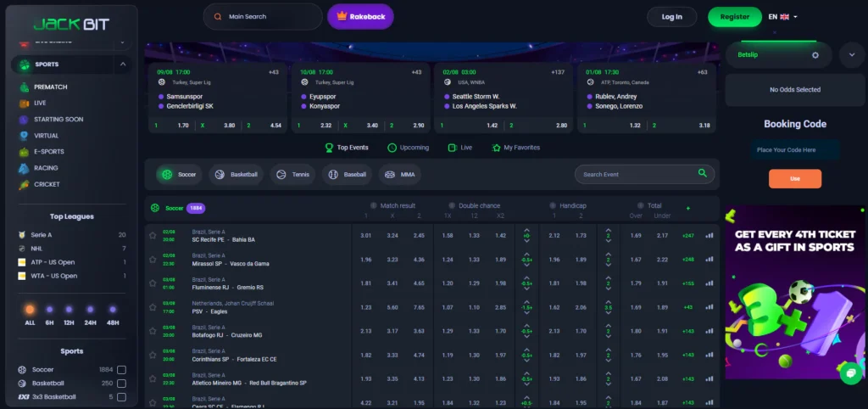
Task: Open the EN language dropdown
Action: point(782,17)
